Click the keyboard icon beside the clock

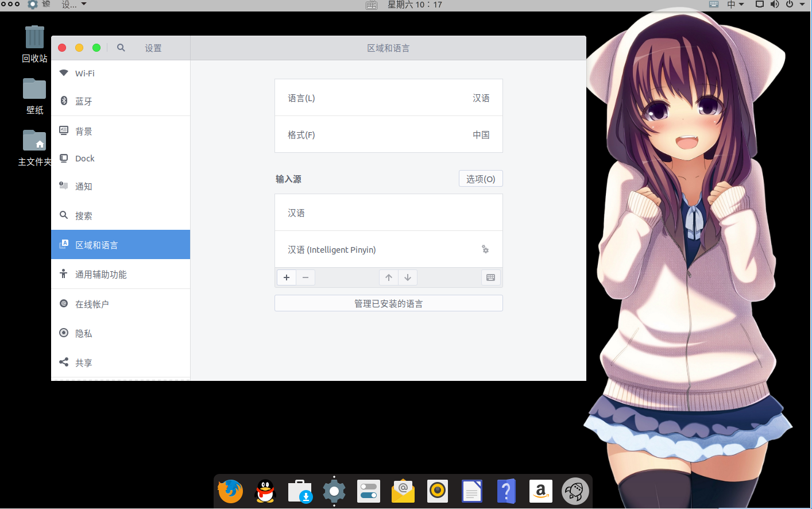[x=372, y=5]
